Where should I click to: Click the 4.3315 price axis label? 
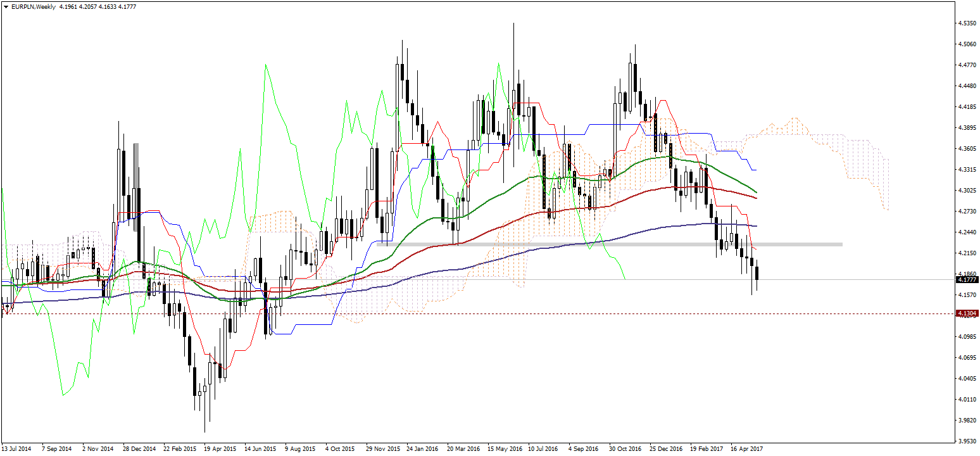coord(967,170)
